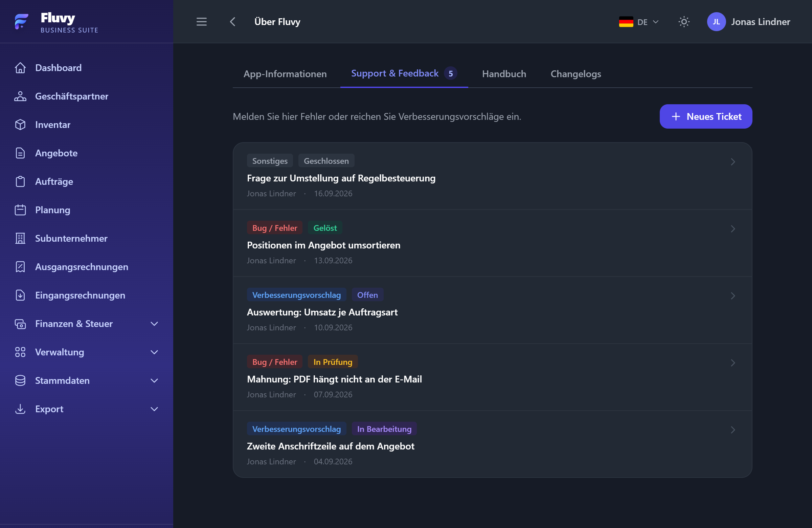This screenshot has height=528, width=812.
Task: Open the Changelogs tab
Action: pos(576,74)
